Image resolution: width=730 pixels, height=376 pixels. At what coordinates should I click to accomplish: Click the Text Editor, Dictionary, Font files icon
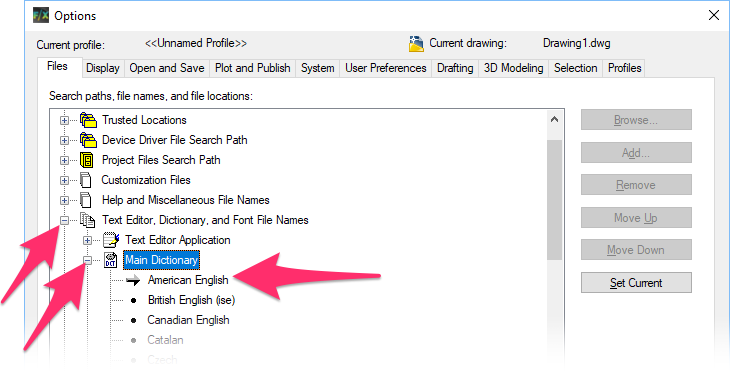click(87, 220)
